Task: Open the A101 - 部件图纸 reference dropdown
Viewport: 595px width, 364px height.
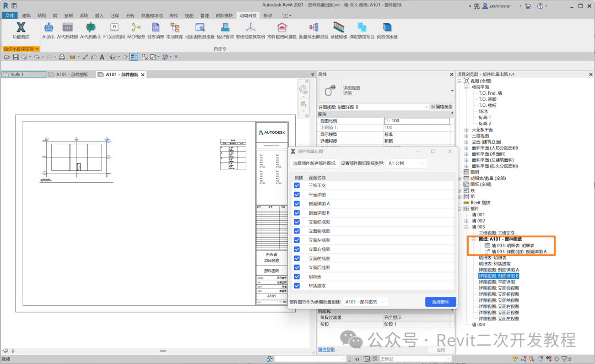Action: point(365,302)
